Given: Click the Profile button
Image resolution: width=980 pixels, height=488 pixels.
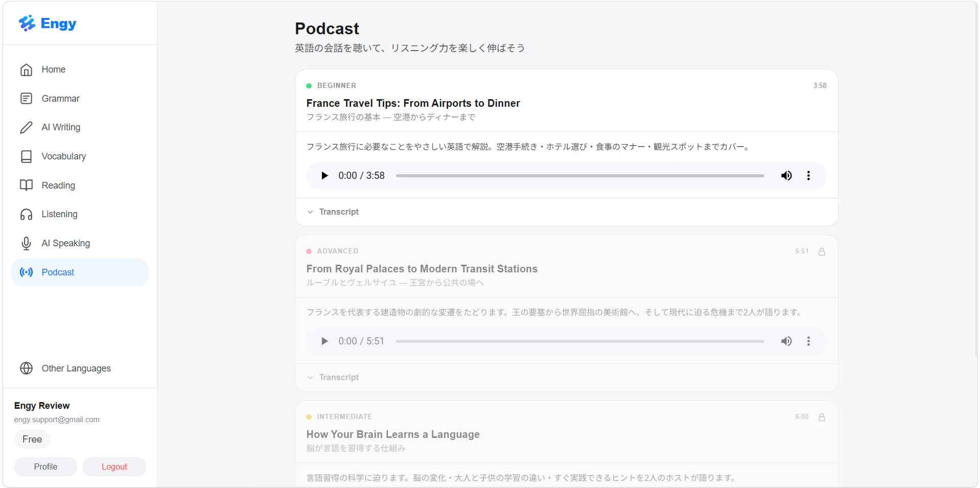Looking at the screenshot, I should pyautogui.click(x=45, y=467).
